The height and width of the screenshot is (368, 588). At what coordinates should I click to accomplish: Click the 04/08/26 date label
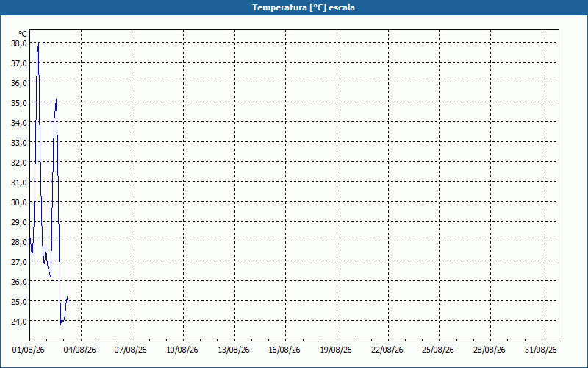click(80, 350)
